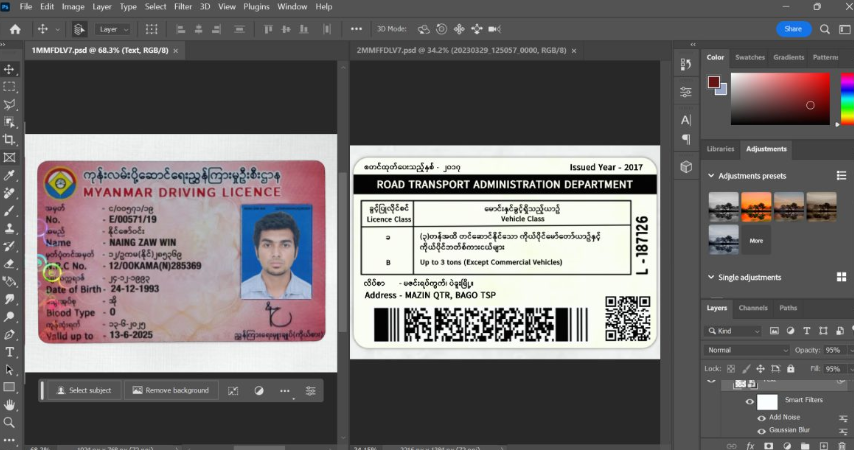The width and height of the screenshot is (854, 450).
Task: Toggle the lock transparent pixels button
Action: [731, 369]
